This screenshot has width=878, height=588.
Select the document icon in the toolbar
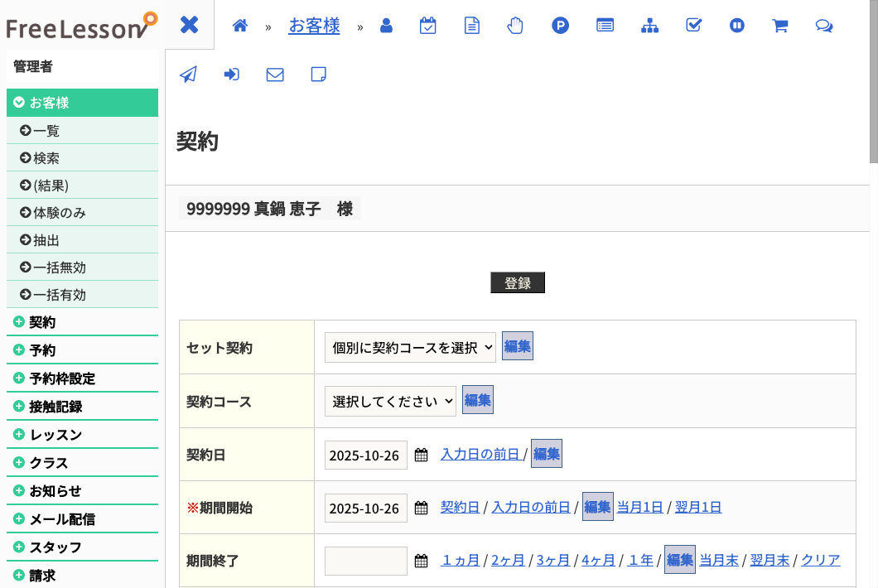coord(471,26)
